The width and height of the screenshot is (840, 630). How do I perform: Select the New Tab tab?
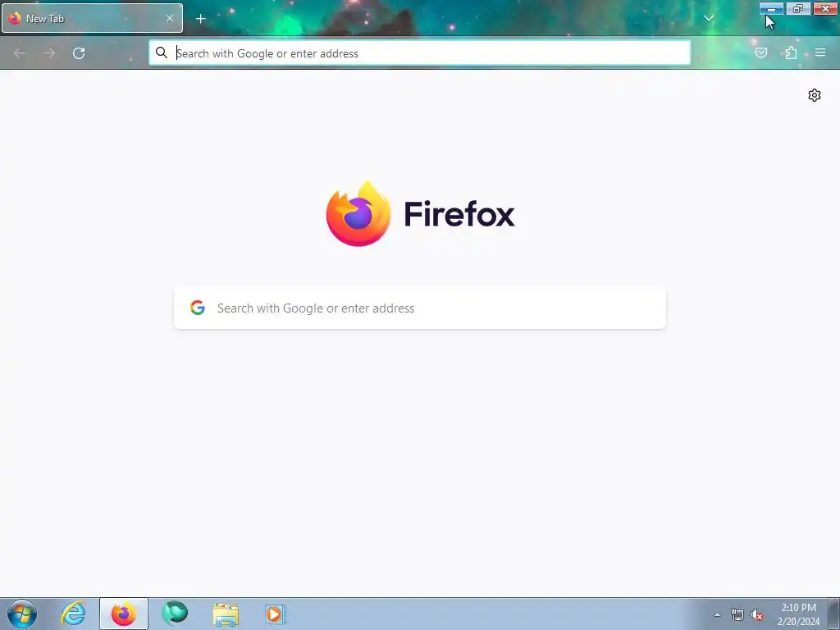pos(92,18)
